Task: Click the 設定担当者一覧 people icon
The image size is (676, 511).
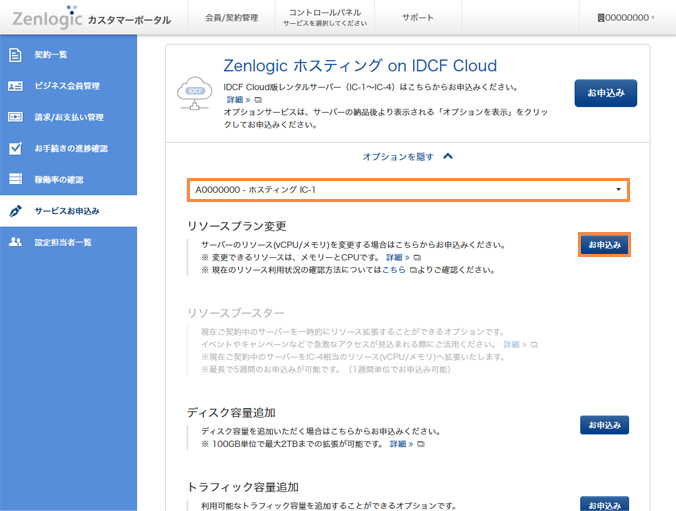Action: [x=15, y=242]
